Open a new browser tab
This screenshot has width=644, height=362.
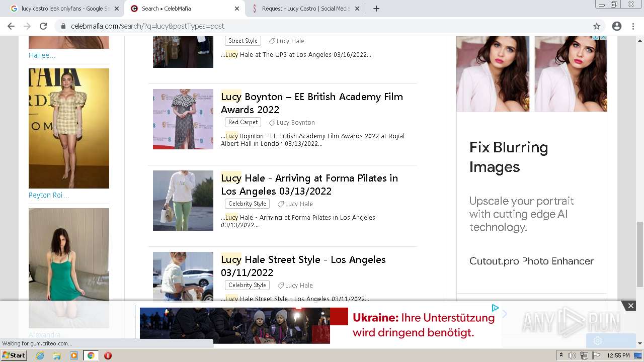tap(376, 9)
